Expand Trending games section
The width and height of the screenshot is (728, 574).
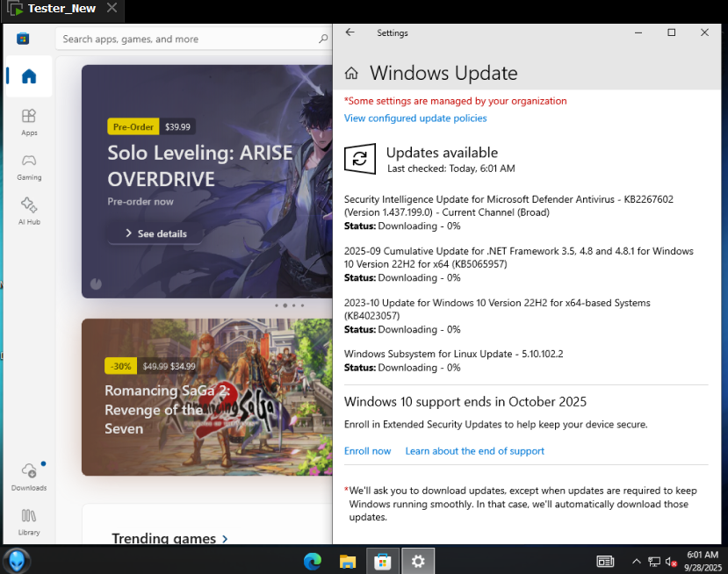(170, 538)
